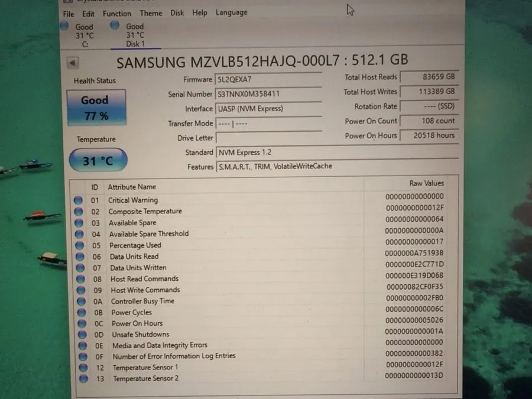Click the Total Host Writes value 113389 GB
The image size is (532, 399).
(429, 92)
